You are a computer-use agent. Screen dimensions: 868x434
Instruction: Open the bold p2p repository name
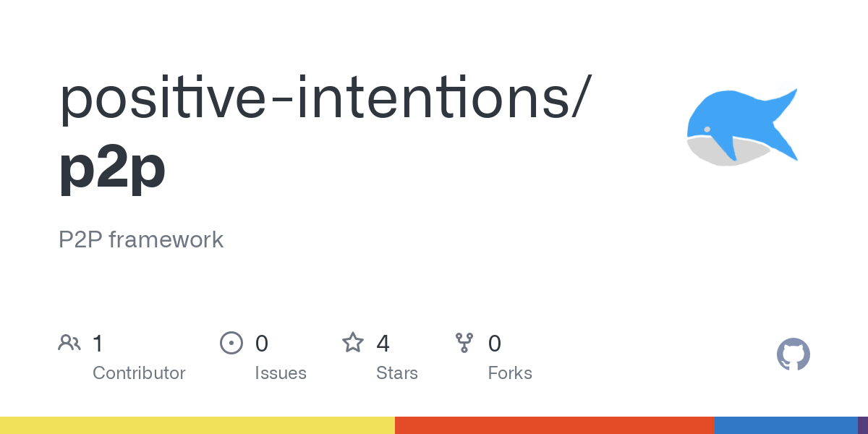click(x=112, y=168)
